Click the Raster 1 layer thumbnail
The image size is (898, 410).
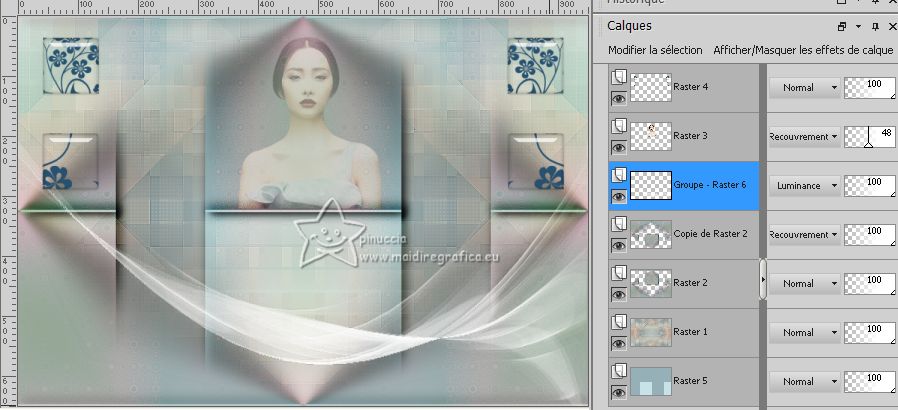pos(651,332)
